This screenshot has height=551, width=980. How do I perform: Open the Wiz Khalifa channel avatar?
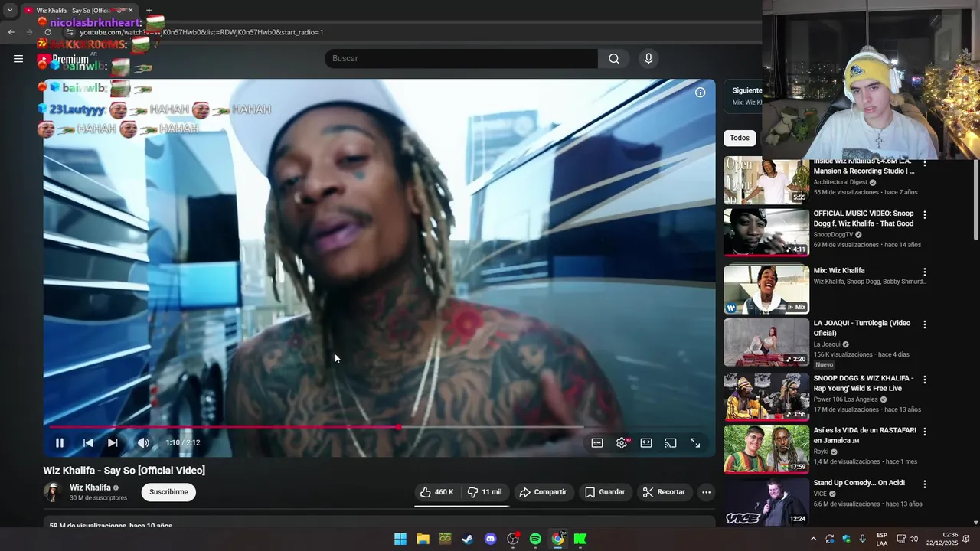coord(53,492)
